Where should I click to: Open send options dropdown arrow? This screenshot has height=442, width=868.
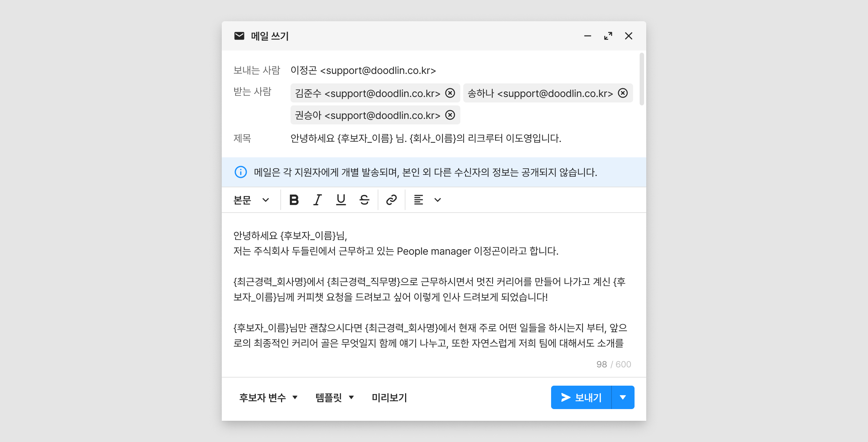point(623,397)
